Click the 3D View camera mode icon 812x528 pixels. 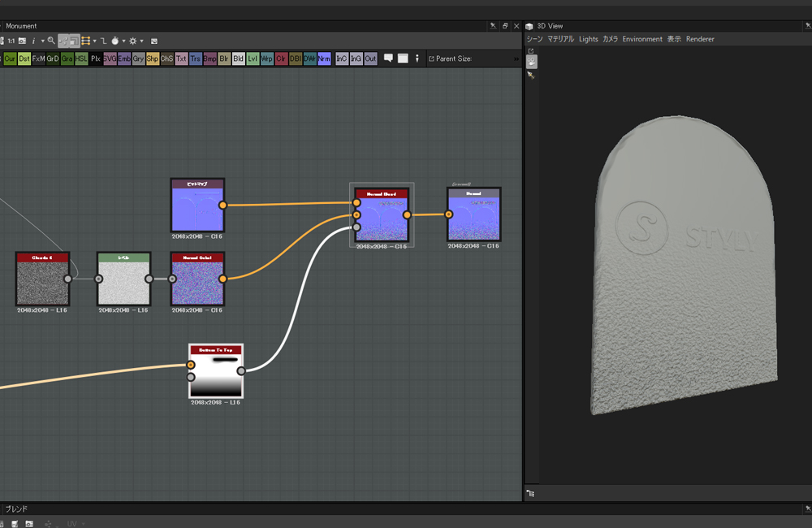(x=532, y=62)
